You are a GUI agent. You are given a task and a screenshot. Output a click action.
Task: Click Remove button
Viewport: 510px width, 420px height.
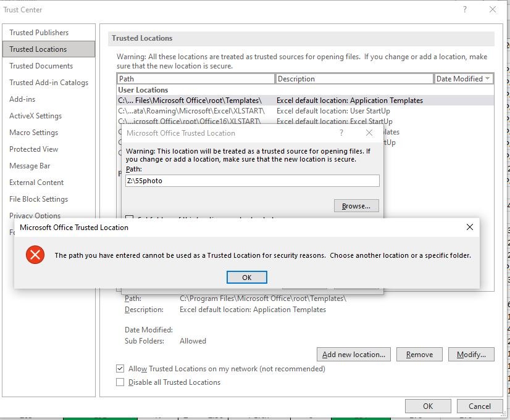click(419, 355)
